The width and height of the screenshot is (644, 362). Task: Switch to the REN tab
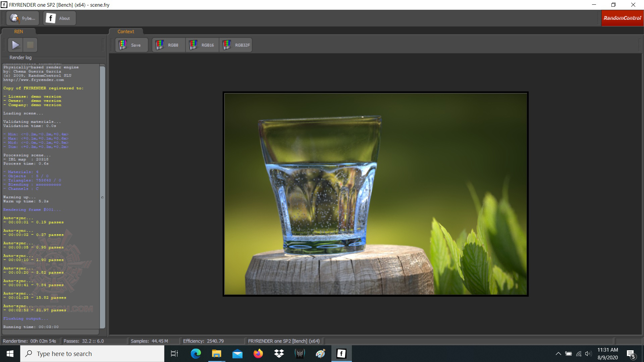click(x=18, y=32)
